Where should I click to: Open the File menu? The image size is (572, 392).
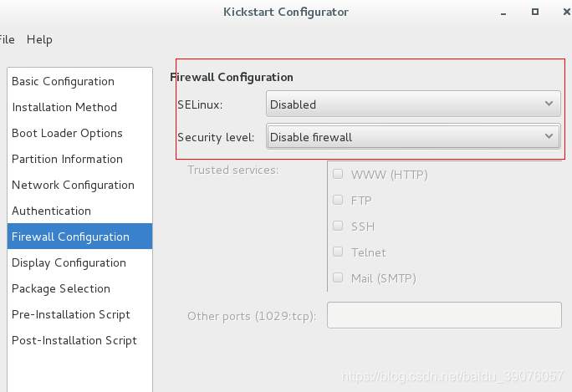pyautogui.click(x=7, y=39)
